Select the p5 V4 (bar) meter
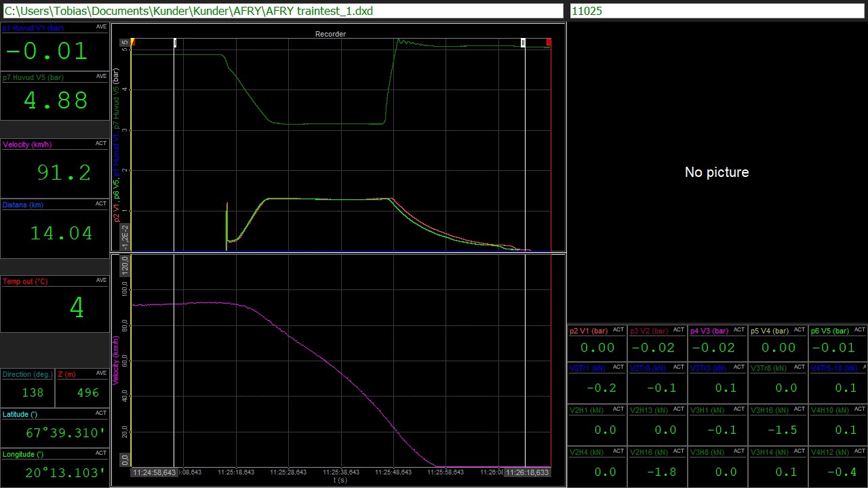The height and width of the screenshot is (488, 868). tap(778, 343)
